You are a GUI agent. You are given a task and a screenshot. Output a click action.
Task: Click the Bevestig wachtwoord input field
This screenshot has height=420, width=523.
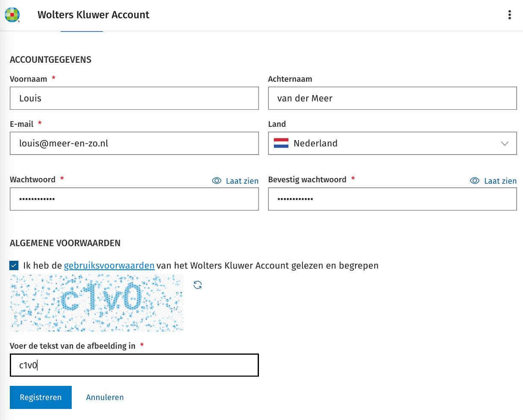coord(392,199)
